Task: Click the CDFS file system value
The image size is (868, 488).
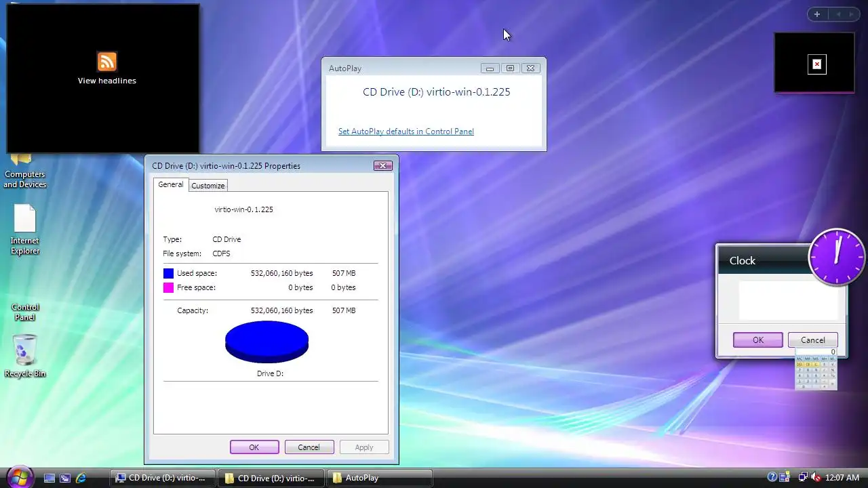Action: coord(221,253)
